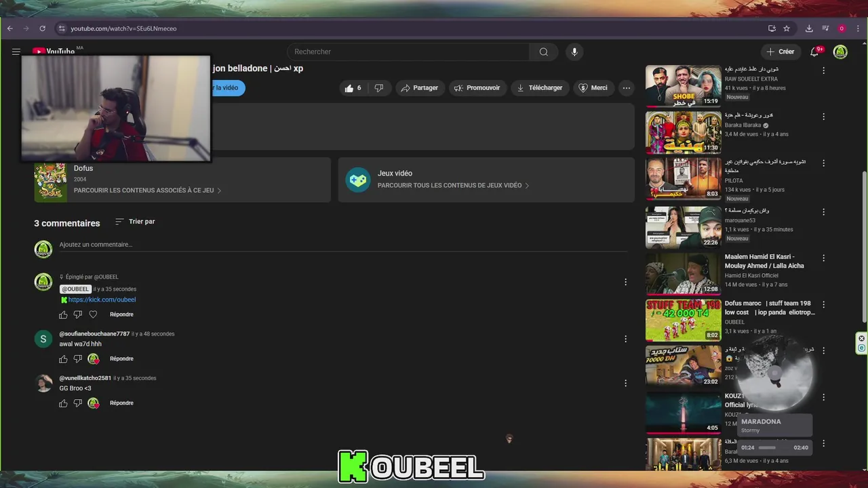Open the 'Maalem Hamid El Kasri' video title
This screenshot has width=868, height=488.
[764, 262]
